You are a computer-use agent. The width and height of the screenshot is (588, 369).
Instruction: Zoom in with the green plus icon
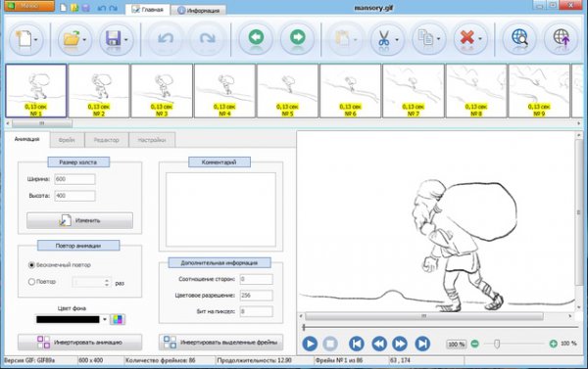pyautogui.click(x=553, y=344)
